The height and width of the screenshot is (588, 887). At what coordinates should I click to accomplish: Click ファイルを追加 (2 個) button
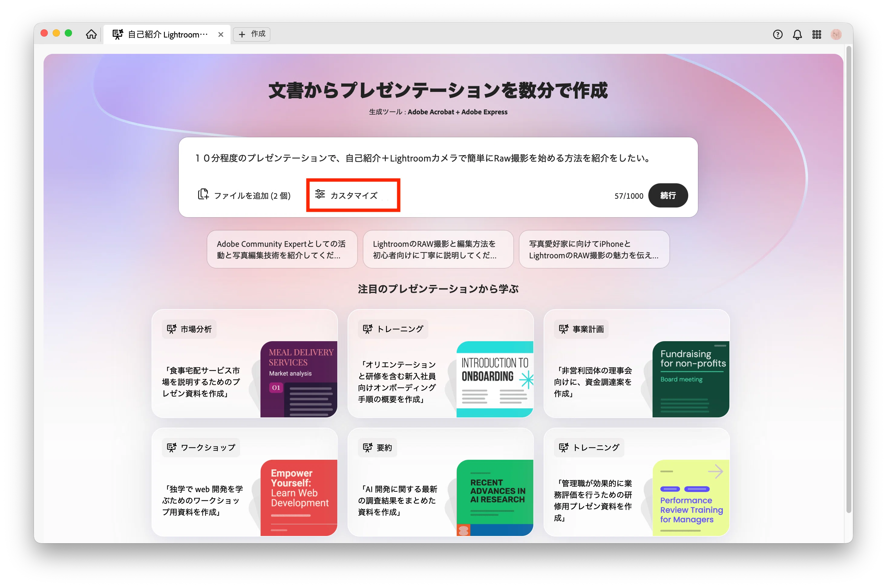point(244,195)
